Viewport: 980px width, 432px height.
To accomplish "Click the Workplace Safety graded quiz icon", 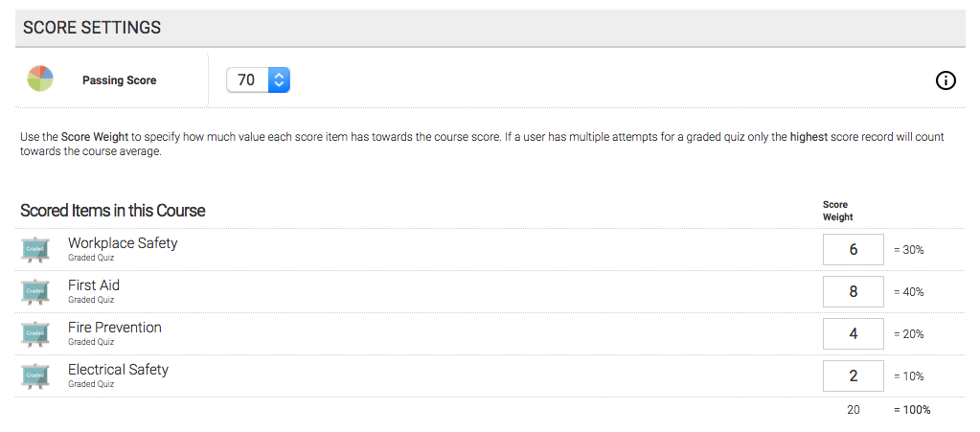I will tap(35, 249).
